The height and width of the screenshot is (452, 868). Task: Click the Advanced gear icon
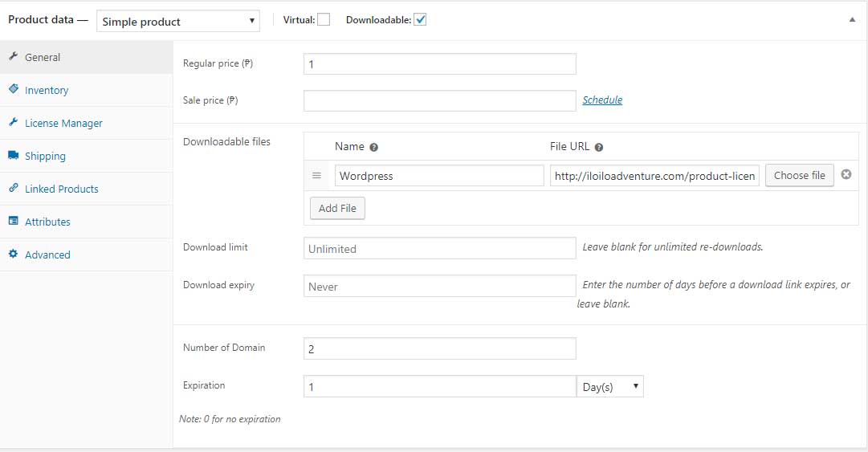click(x=14, y=255)
